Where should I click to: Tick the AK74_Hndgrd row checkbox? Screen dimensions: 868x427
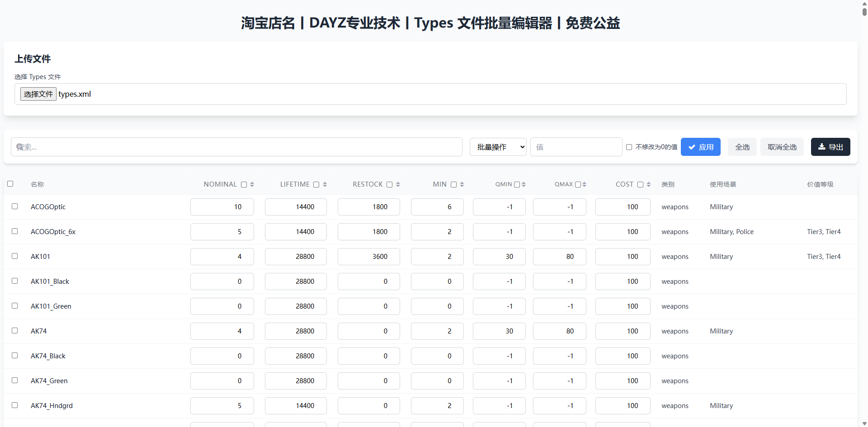15,405
